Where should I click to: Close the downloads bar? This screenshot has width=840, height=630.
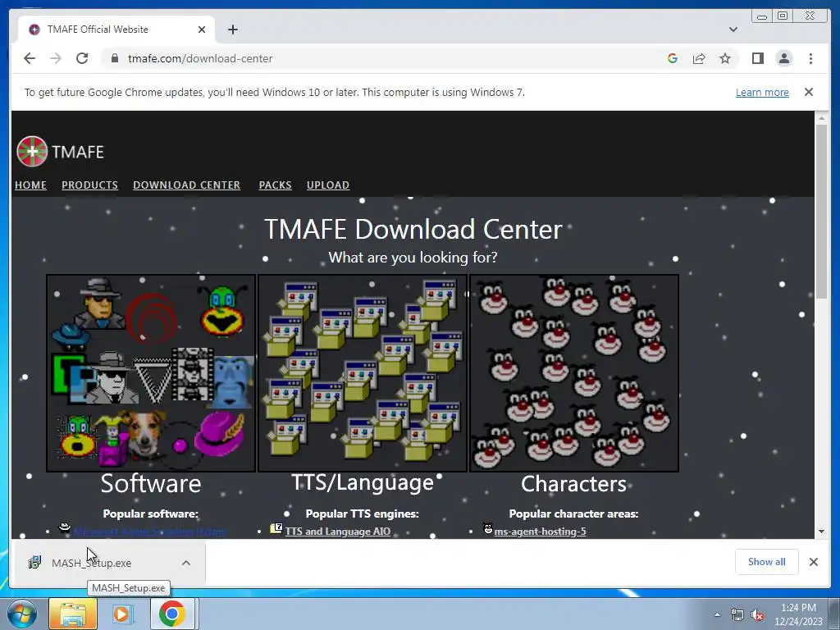813,562
